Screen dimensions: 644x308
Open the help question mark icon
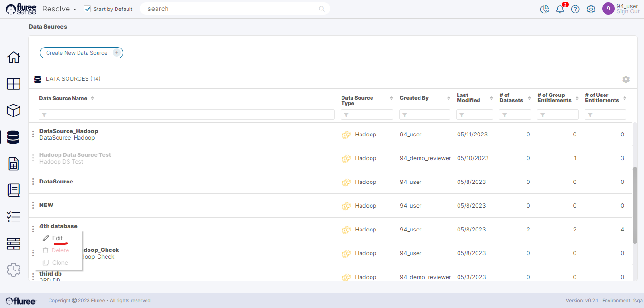[x=575, y=9]
